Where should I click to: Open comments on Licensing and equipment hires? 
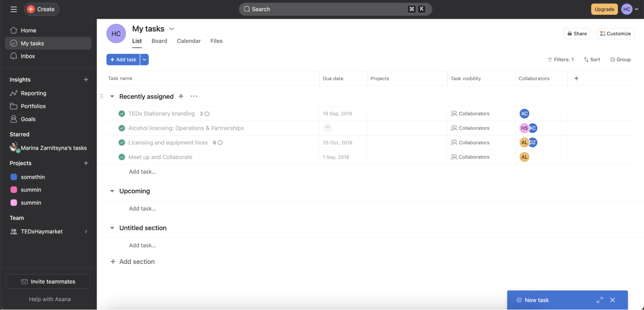tap(218, 143)
